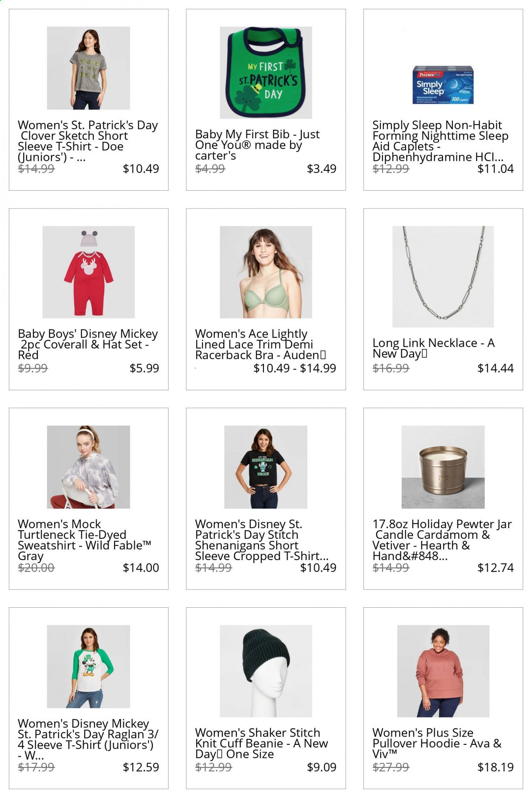The height and width of the screenshot is (798, 532).
Task: Open the Holiday Pewter Jar Candle title
Action: coord(442,540)
